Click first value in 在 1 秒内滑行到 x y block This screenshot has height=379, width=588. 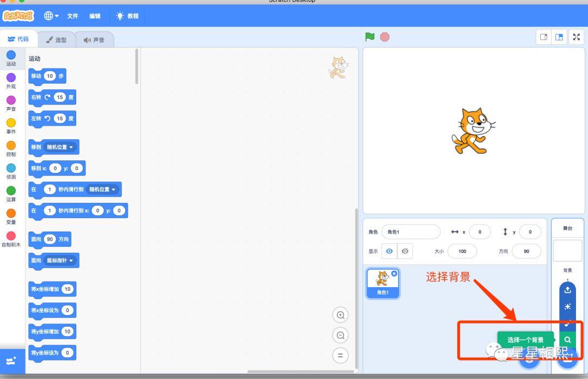(x=50, y=211)
